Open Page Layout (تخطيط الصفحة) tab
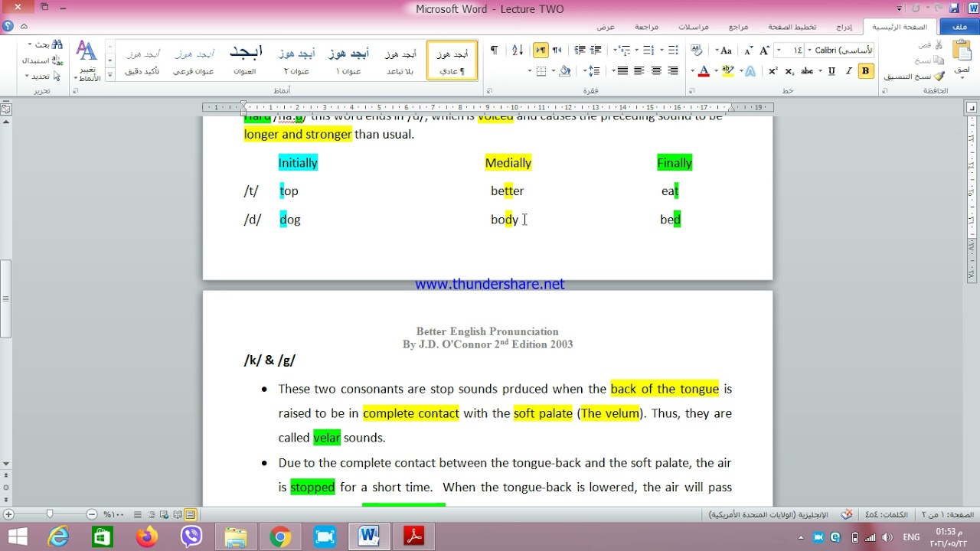The height and width of the screenshot is (551, 980). [x=792, y=27]
